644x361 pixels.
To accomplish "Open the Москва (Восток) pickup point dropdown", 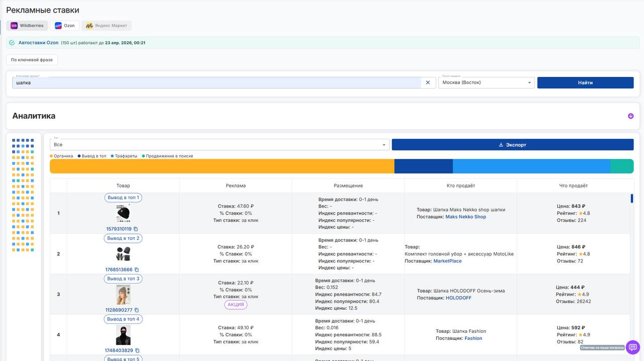I will (x=486, y=82).
